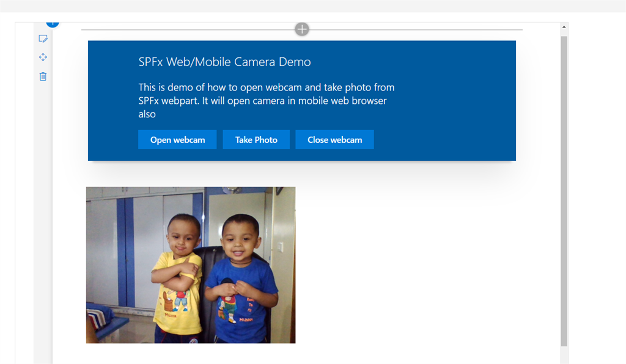Click the gray plus icon on the divider
This screenshot has width=626, height=364.
pyautogui.click(x=301, y=29)
